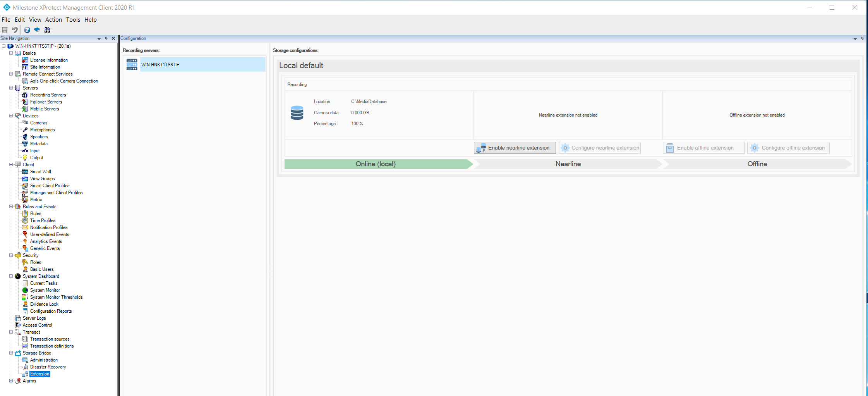Image resolution: width=868 pixels, height=396 pixels.
Task: Select Transaction sources
Action: click(x=50, y=339)
